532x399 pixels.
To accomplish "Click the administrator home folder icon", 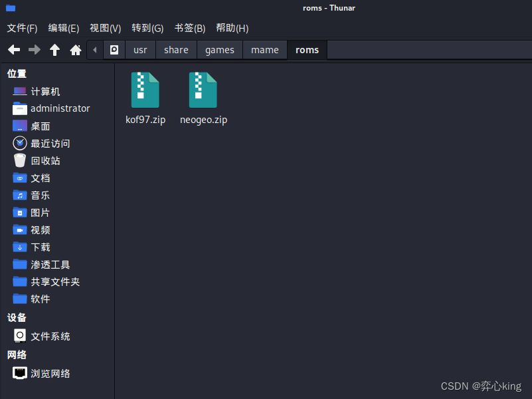I will tap(20, 108).
